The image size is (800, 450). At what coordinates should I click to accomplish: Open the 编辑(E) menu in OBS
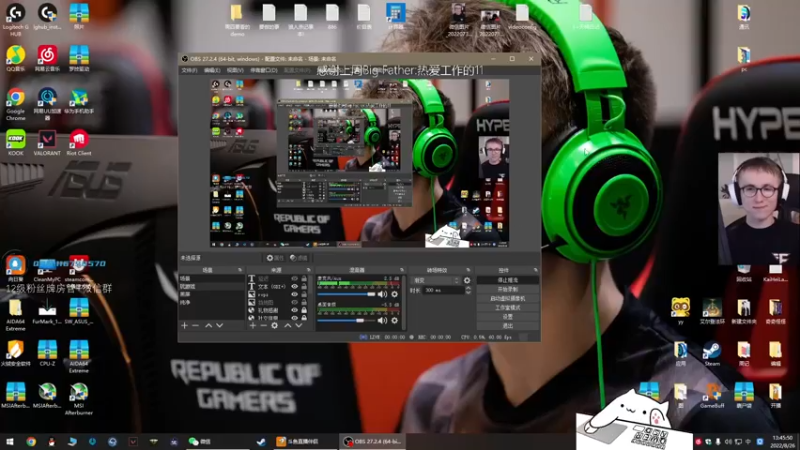tap(212, 70)
